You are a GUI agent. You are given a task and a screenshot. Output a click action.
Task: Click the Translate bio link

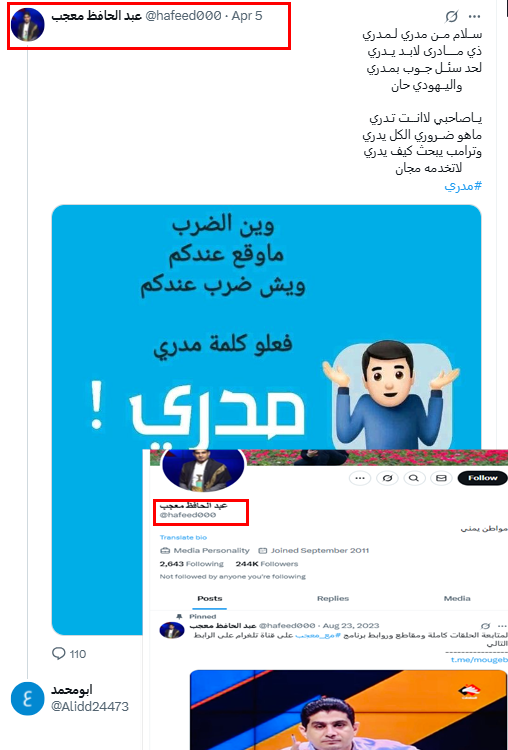tap(183, 538)
